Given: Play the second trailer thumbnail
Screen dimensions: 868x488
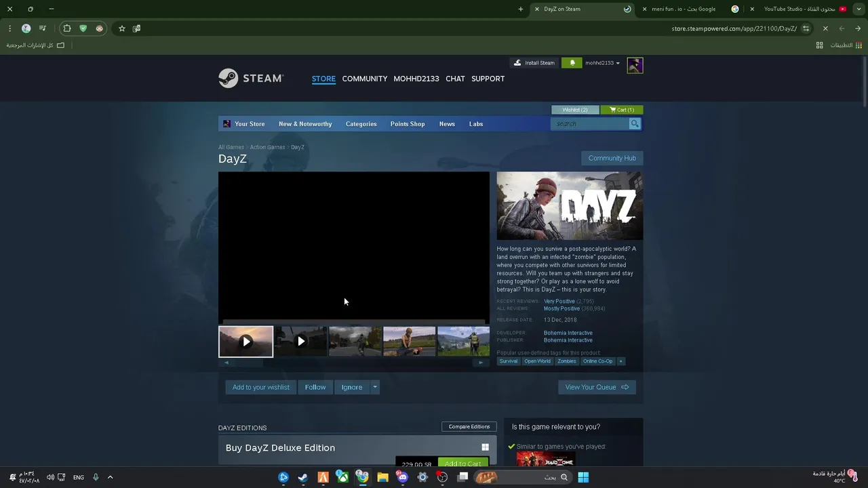Looking at the screenshot, I should pyautogui.click(x=301, y=342).
